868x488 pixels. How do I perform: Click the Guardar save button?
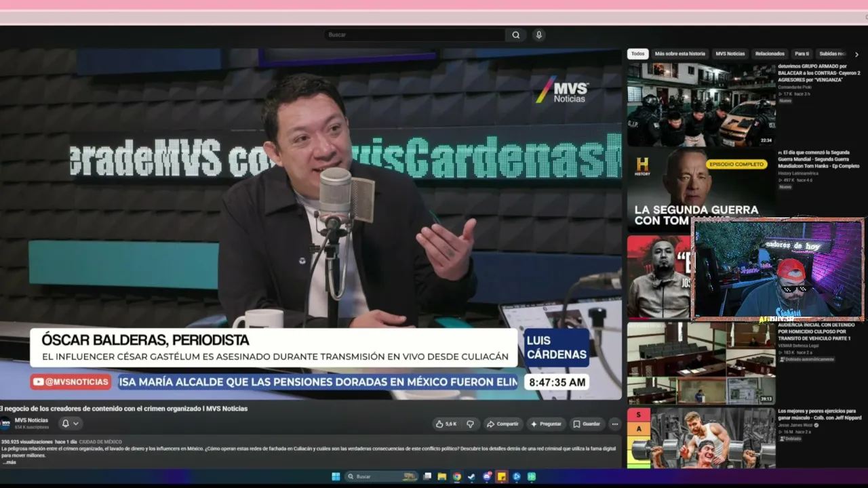coord(587,424)
